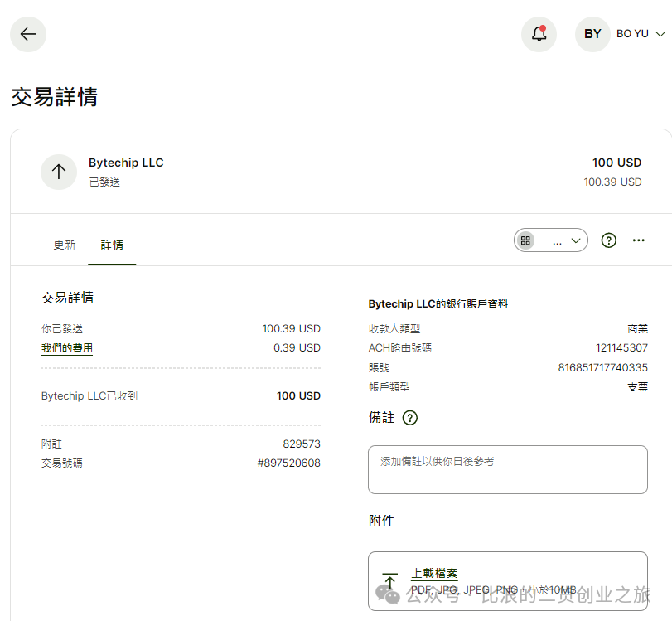Click the ACH routing number 121145307
The image size is (672, 621).
pos(621,348)
